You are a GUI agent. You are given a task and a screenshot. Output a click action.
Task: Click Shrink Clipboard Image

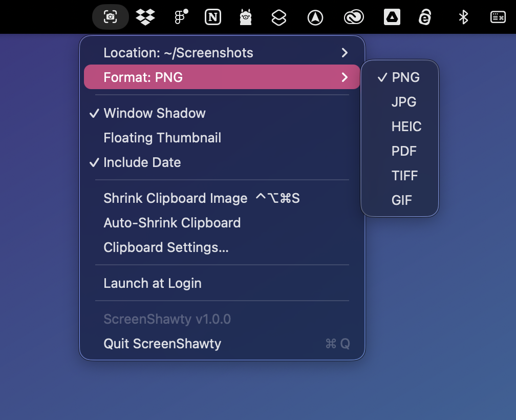point(176,198)
